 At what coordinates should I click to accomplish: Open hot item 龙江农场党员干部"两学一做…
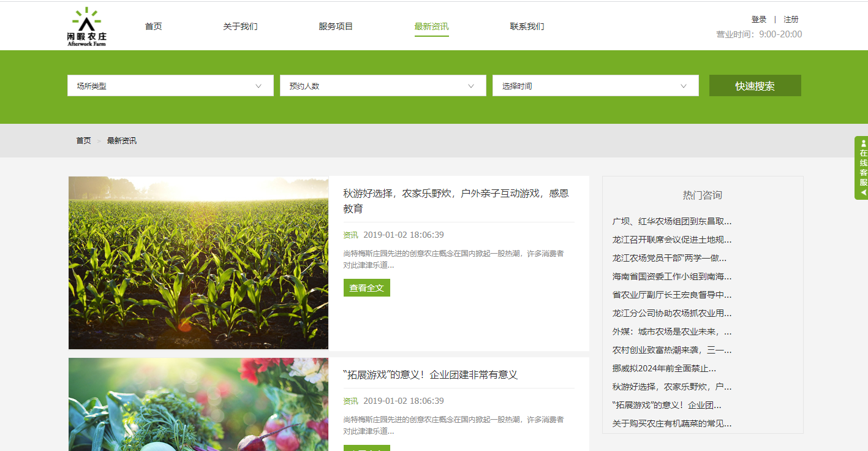(670, 258)
